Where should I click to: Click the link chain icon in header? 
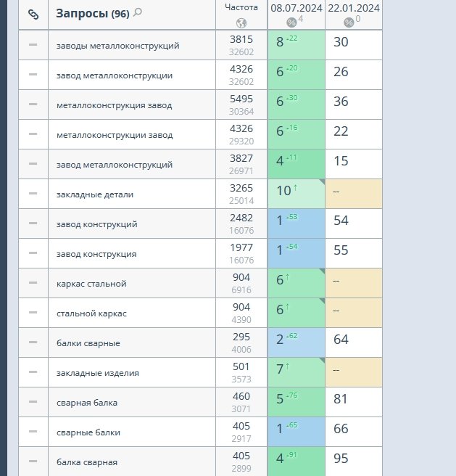click(33, 14)
